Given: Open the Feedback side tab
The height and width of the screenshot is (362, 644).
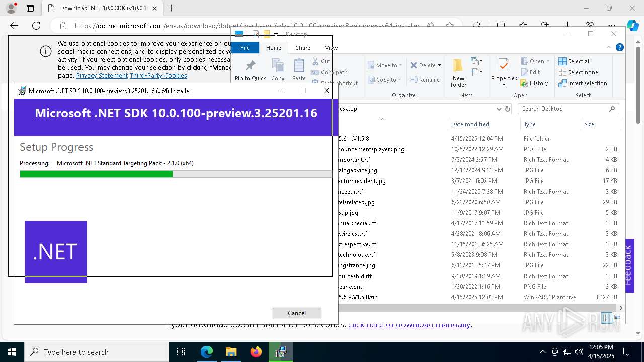Looking at the screenshot, I should click(x=629, y=265).
